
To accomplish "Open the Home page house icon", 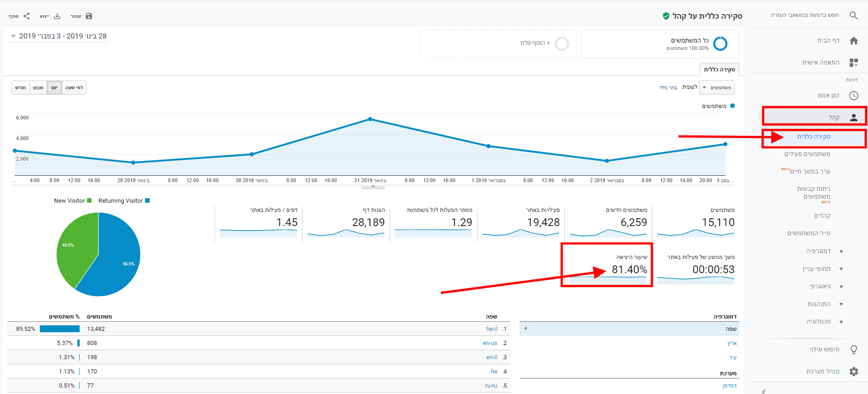I will coord(853,41).
